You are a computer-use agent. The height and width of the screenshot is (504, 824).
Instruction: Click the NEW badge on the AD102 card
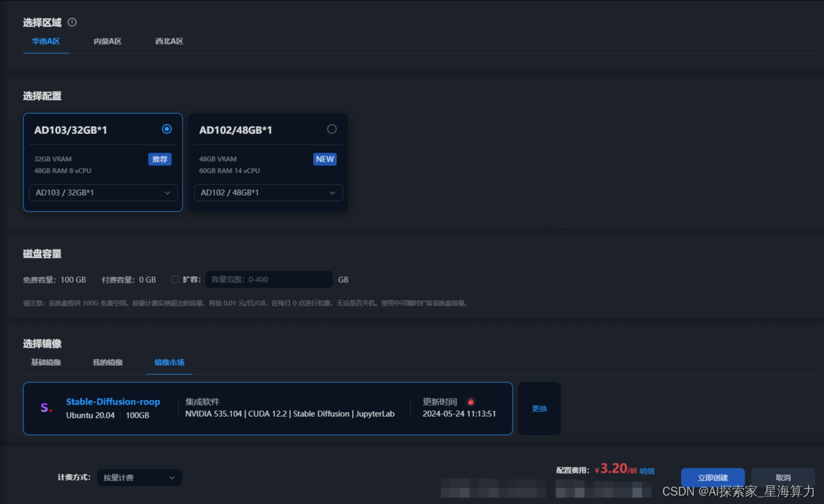coord(324,159)
